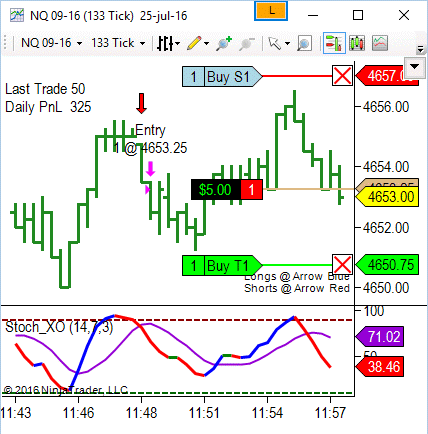This screenshot has width=428, height=434.
Task: Click the yellow 4653.00 current price marker
Action: 387,197
